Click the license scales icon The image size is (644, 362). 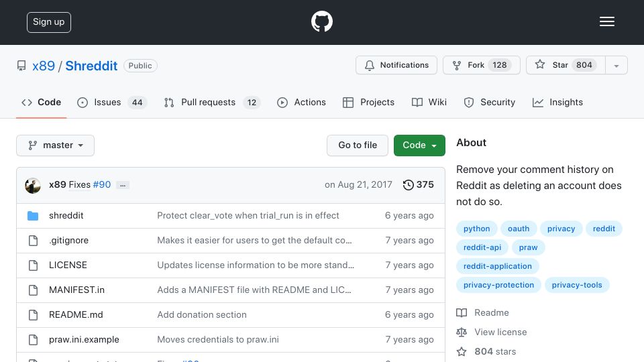(x=462, y=332)
